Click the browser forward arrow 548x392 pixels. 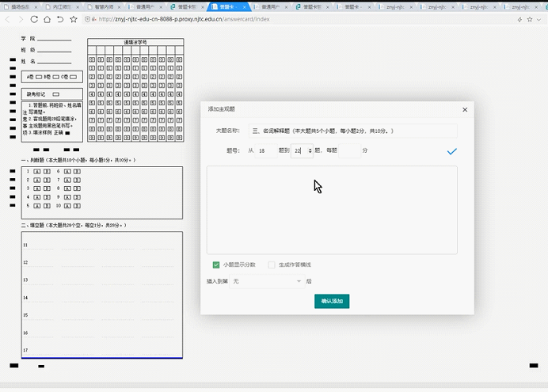coord(21,19)
